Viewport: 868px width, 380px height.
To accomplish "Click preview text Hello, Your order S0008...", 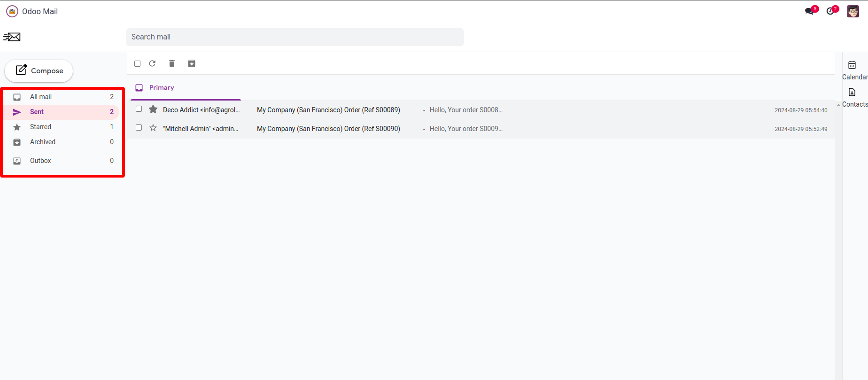I will click(466, 110).
